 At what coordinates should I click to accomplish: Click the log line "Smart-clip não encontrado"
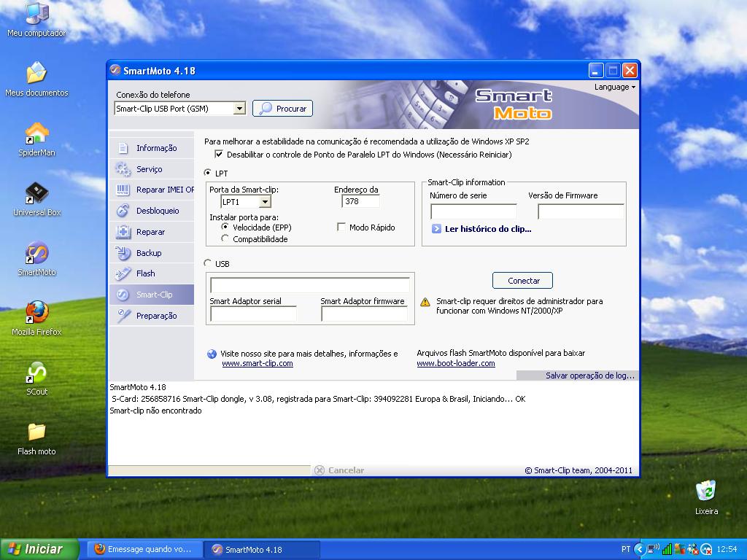pos(156,411)
